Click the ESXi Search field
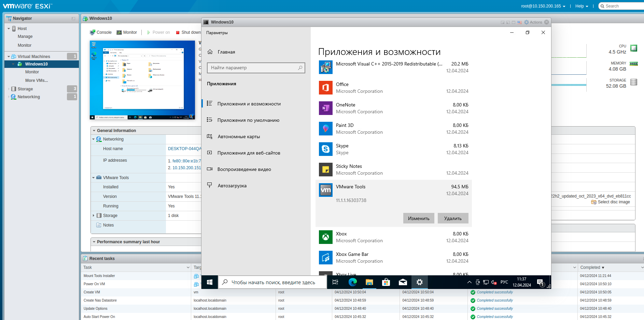Viewport: 644px width, 320px height. (x=622, y=6)
